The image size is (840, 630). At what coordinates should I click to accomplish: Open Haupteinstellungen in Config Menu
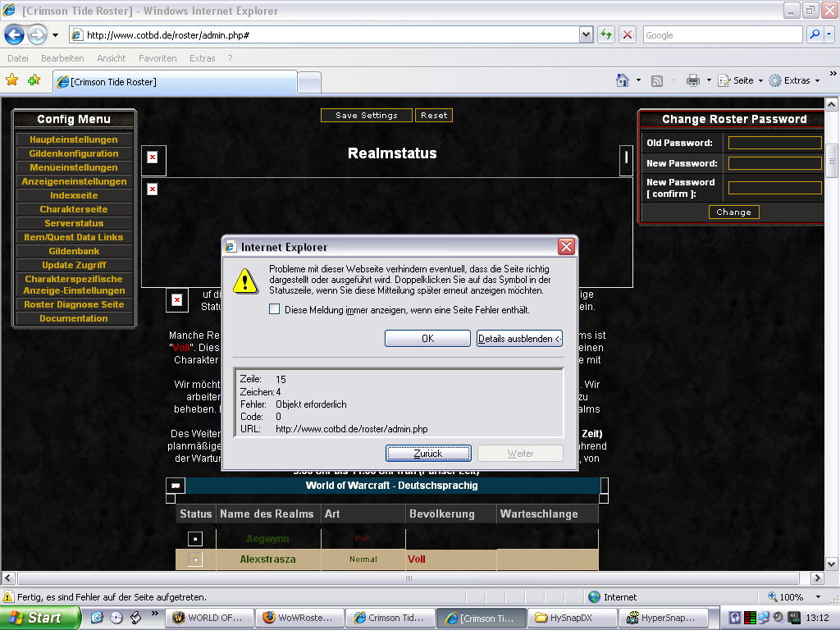point(74,139)
